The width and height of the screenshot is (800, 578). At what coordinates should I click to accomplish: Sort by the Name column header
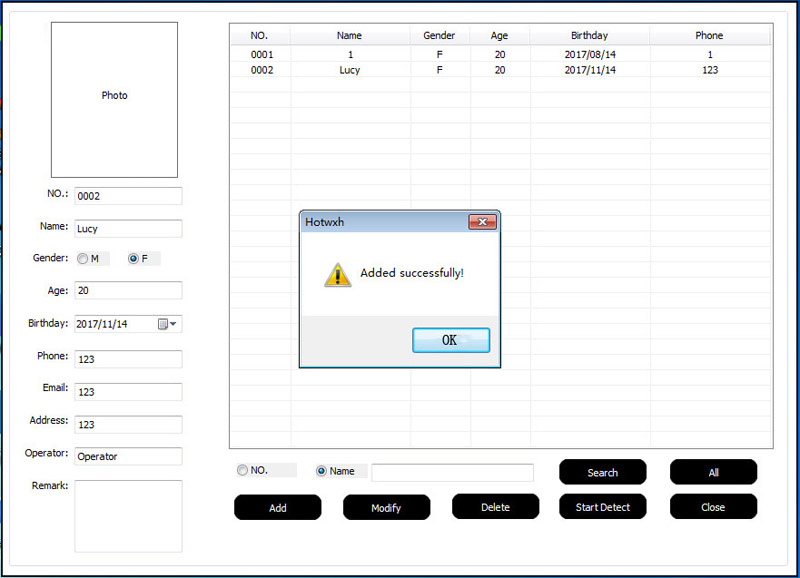pos(349,35)
